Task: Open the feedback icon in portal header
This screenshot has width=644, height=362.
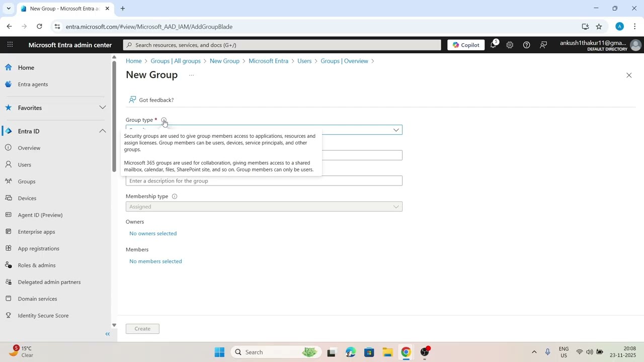Action: coord(543,45)
